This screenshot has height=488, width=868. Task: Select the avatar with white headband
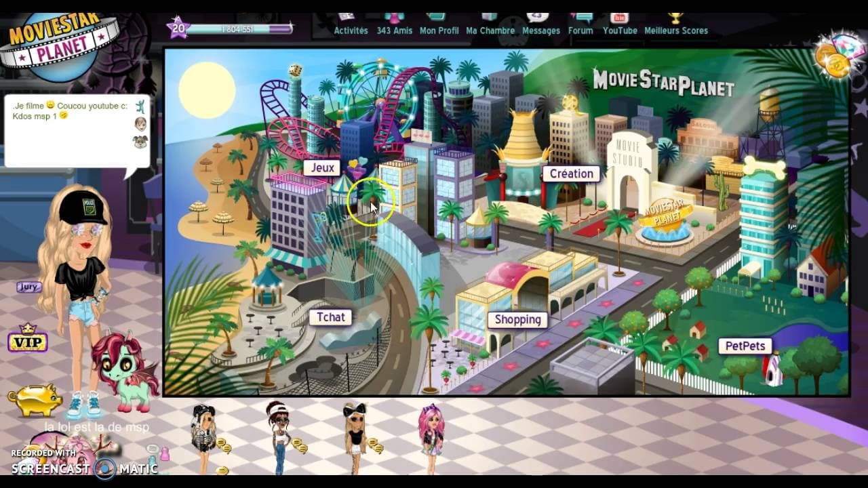(x=279, y=437)
